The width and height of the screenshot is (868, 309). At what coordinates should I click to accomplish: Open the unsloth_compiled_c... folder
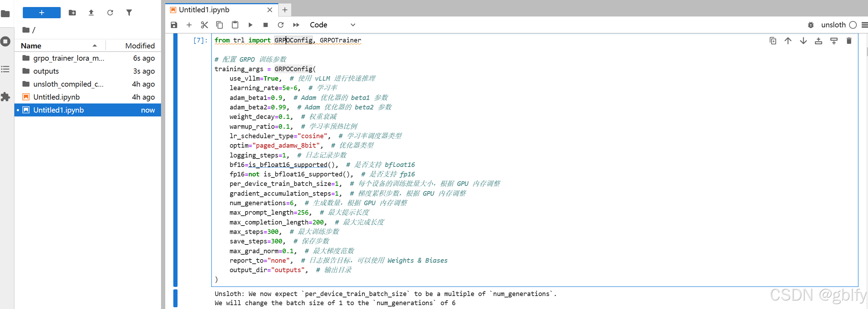coord(88,84)
